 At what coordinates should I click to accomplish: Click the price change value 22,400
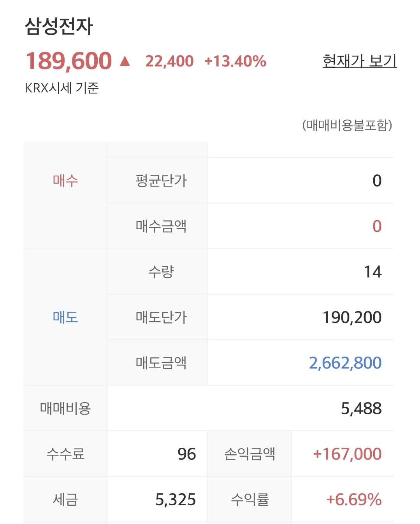coord(169,61)
